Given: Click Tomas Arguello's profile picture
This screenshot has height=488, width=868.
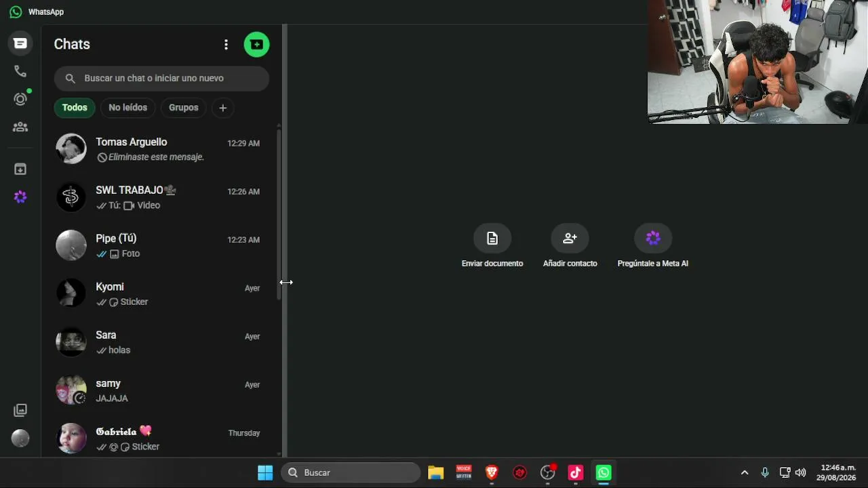Looking at the screenshot, I should tap(71, 148).
